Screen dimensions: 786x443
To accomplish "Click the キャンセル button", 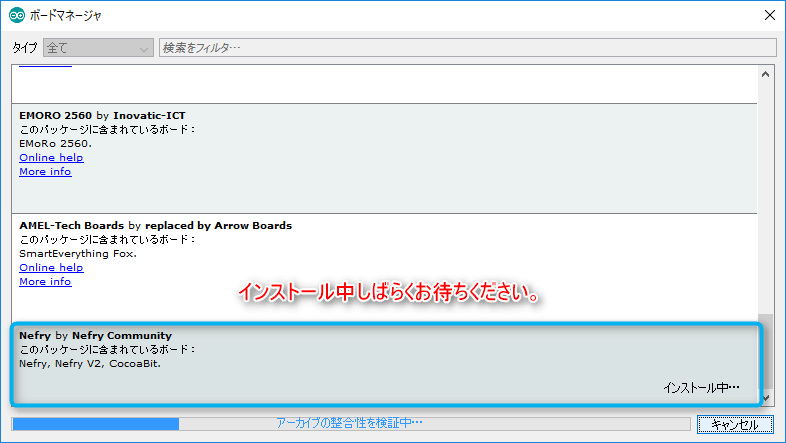I will pyautogui.click(x=735, y=424).
